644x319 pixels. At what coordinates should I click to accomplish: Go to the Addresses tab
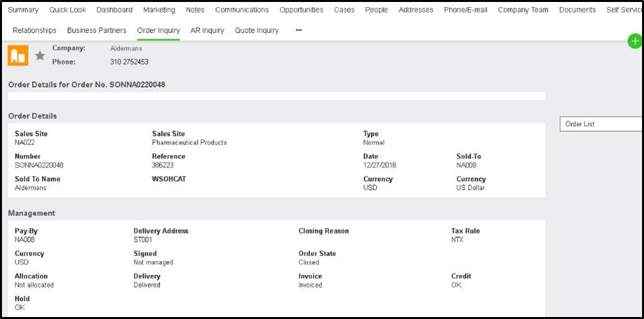(x=416, y=10)
